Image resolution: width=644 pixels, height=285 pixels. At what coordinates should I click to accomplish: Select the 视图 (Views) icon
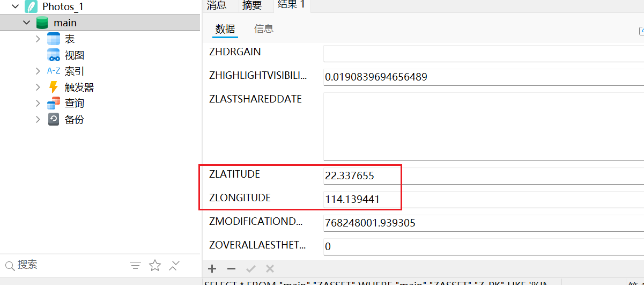click(x=54, y=55)
